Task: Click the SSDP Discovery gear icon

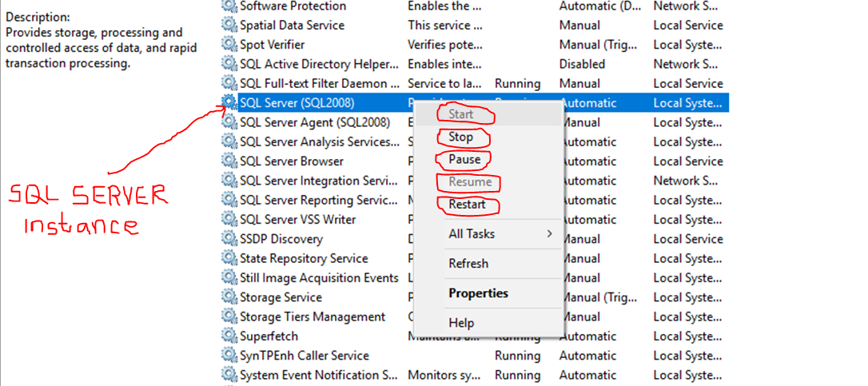Action: (x=229, y=239)
